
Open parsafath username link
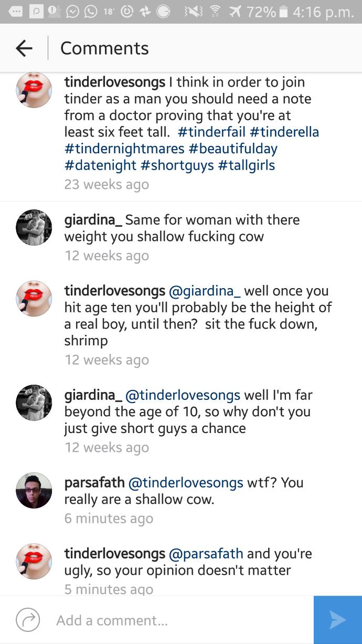tap(94, 482)
